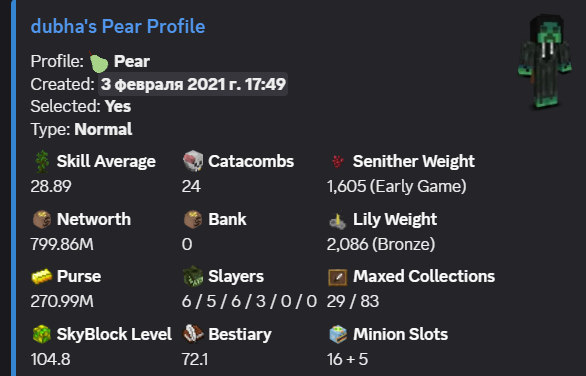Click the Networth money bag icon

coord(42,219)
